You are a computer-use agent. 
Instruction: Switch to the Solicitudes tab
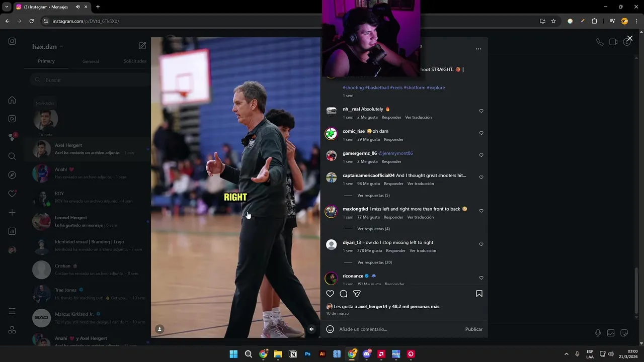135,61
